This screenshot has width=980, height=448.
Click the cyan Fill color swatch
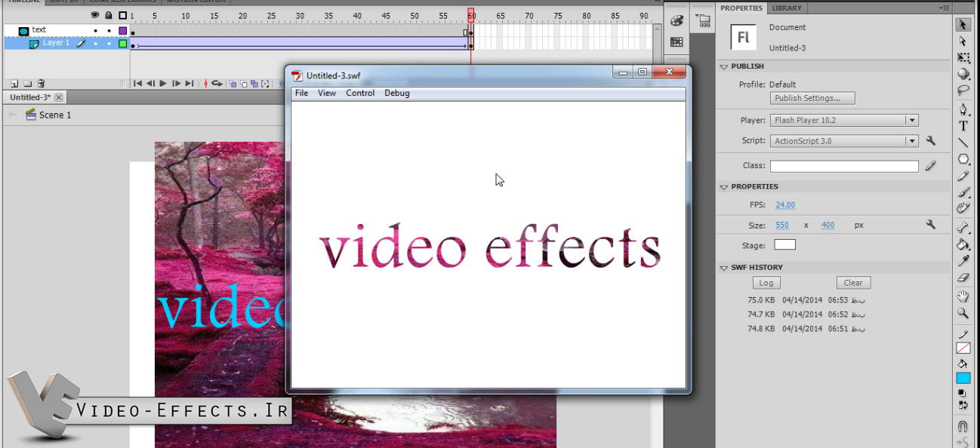point(963,379)
